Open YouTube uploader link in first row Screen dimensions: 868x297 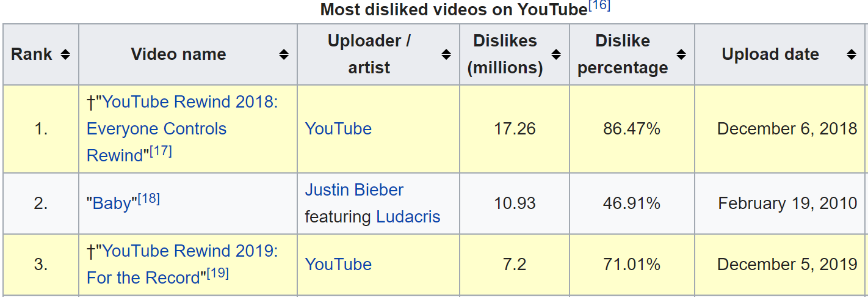[x=338, y=129]
